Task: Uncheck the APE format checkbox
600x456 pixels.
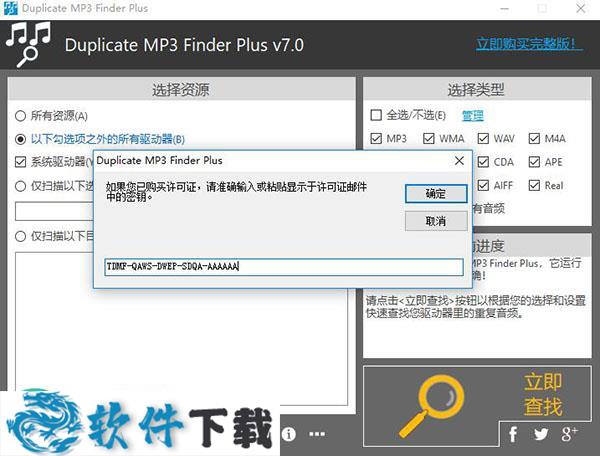Action: 535,161
